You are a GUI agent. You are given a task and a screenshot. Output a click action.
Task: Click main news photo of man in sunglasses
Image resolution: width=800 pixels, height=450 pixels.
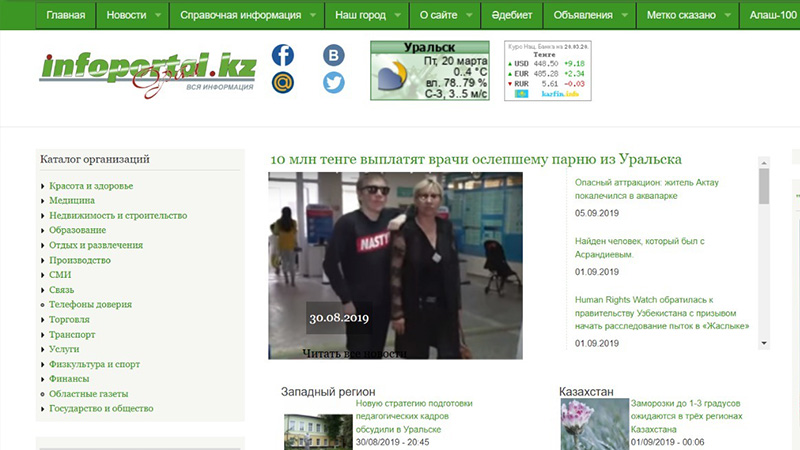coord(395,265)
